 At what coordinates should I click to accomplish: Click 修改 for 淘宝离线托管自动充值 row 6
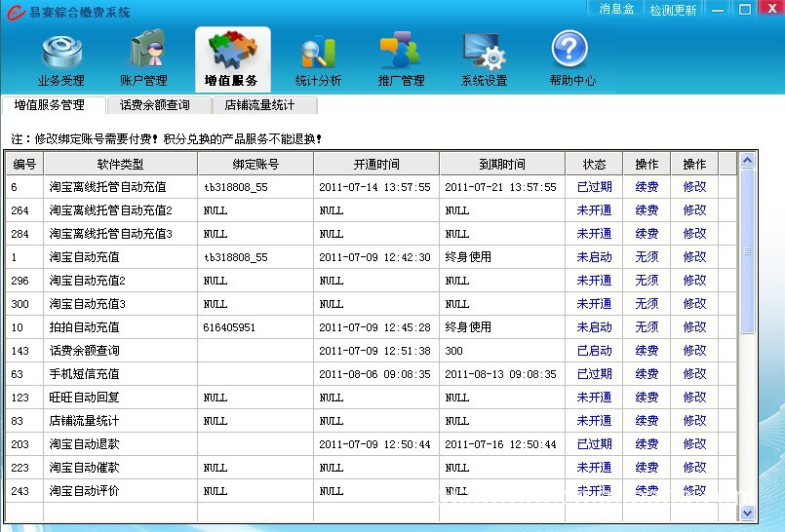pyautogui.click(x=694, y=187)
